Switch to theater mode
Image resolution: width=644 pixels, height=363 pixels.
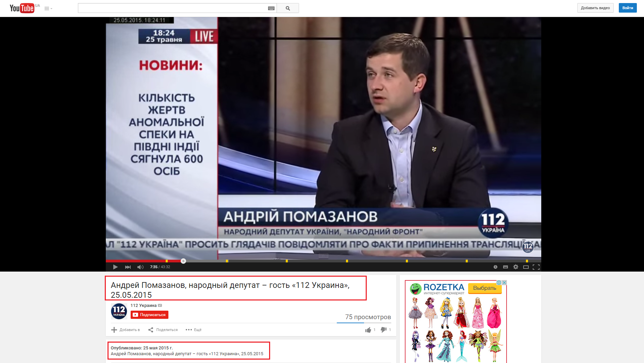[x=526, y=267]
